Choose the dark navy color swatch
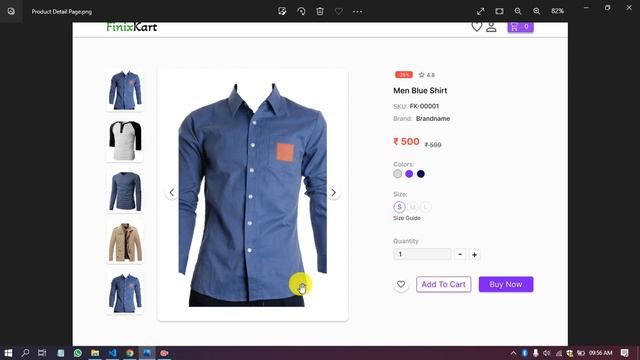The height and width of the screenshot is (360, 640). (421, 174)
